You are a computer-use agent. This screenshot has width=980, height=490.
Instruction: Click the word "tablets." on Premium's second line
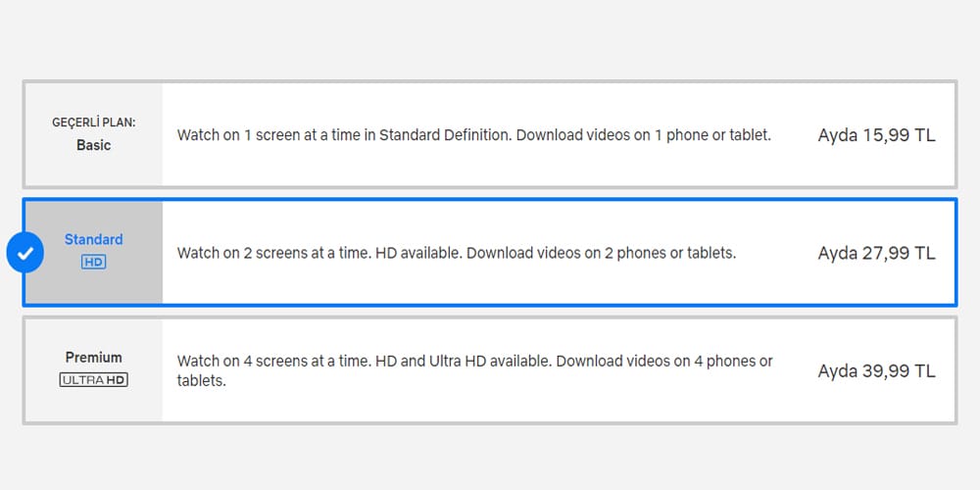point(202,380)
